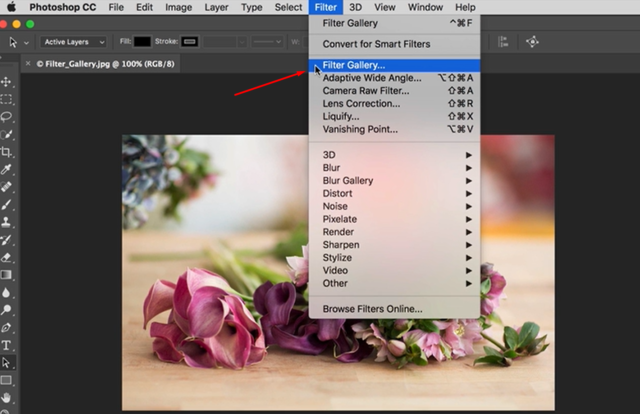Select the Healing Brush tool
The image size is (640, 414).
coord(6,187)
